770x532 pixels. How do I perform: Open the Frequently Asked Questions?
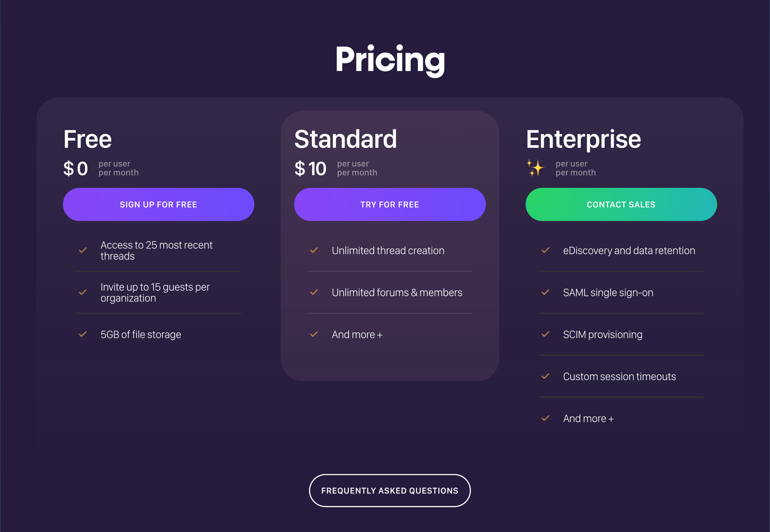click(390, 490)
